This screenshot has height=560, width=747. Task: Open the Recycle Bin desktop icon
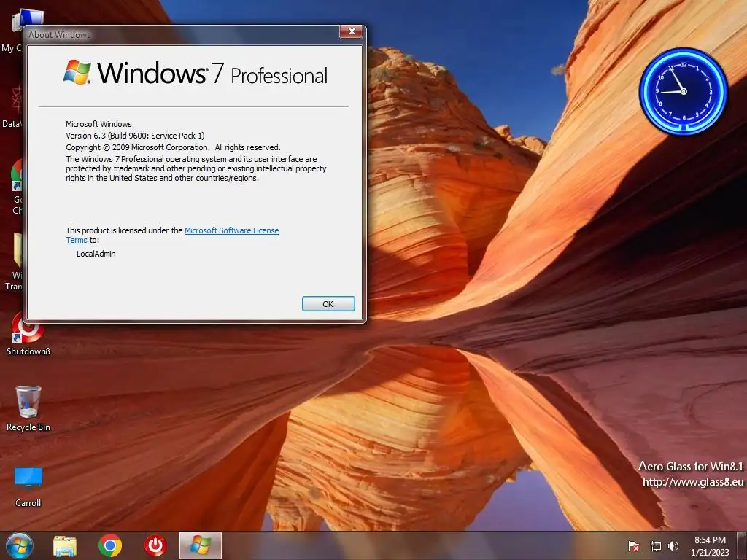(x=28, y=408)
